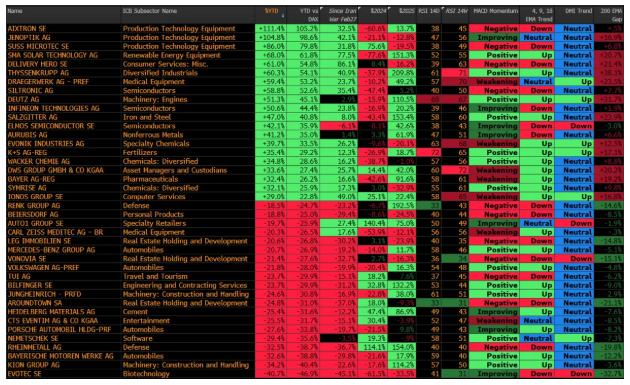Select DELIVERY HERO SE name
The width and height of the screenshot is (630, 385).
click(37, 64)
